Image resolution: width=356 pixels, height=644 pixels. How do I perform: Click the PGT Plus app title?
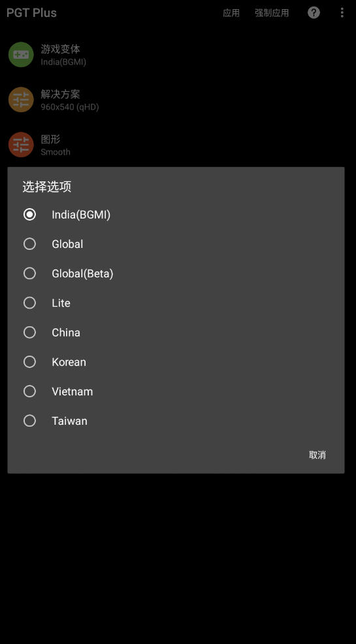(31, 13)
